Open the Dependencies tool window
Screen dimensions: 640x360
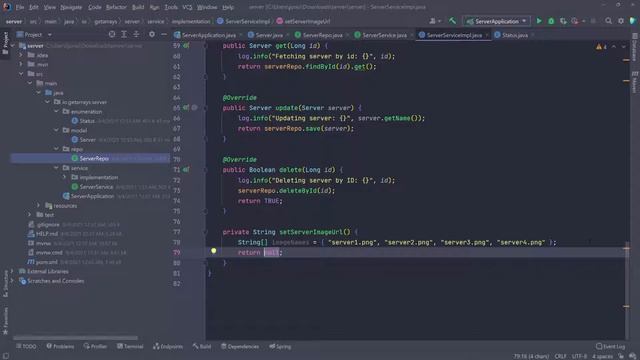click(x=240, y=347)
